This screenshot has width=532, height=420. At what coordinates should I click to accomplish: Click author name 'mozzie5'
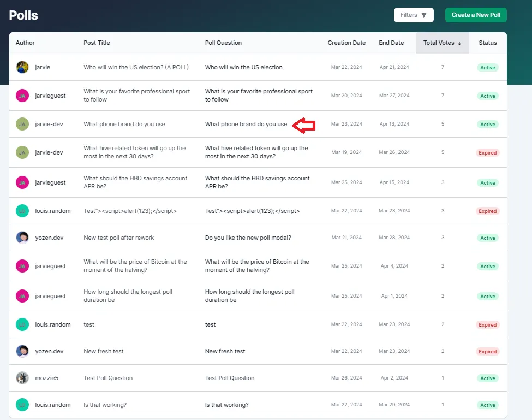47,378
